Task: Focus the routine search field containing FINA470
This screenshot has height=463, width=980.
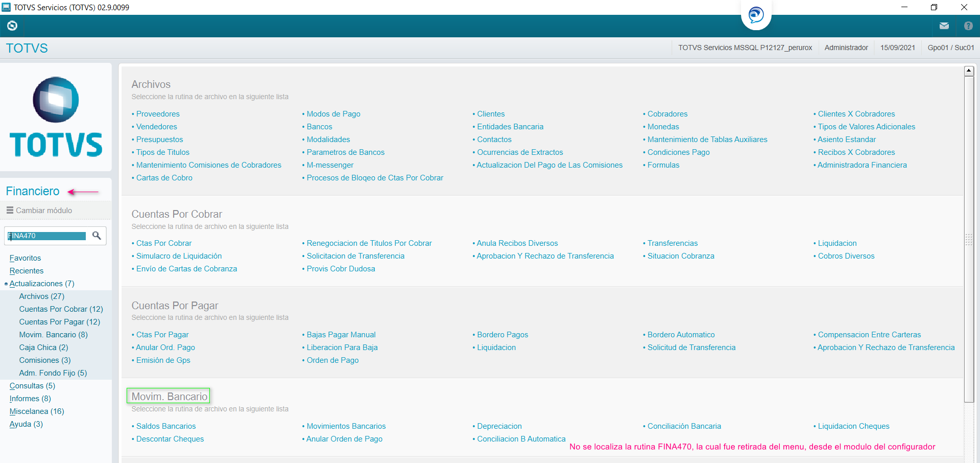Action: coord(47,236)
